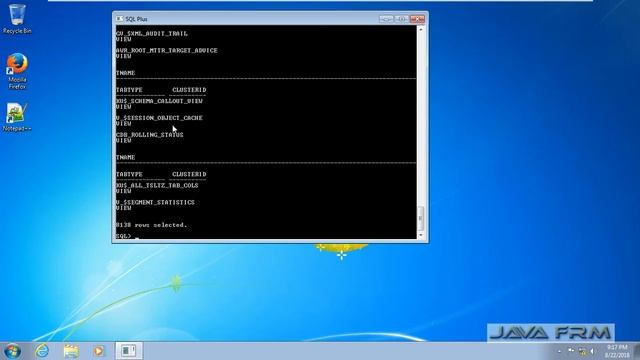Open Windows Explorer from the taskbar
Screen dimensions: 640x360
[x=71, y=351]
